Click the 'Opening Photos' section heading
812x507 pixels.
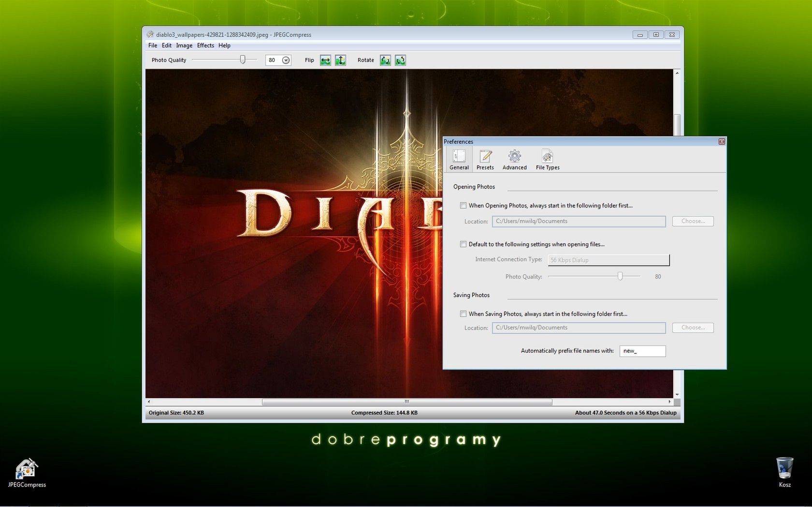pos(474,187)
